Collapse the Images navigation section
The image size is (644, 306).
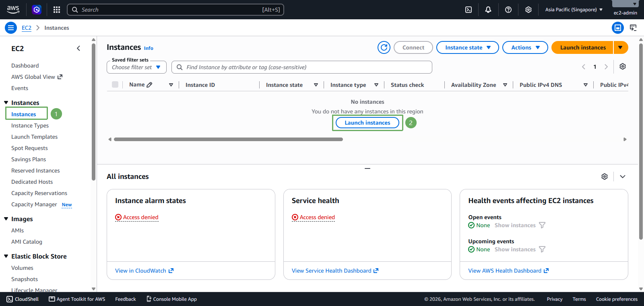coord(6,219)
